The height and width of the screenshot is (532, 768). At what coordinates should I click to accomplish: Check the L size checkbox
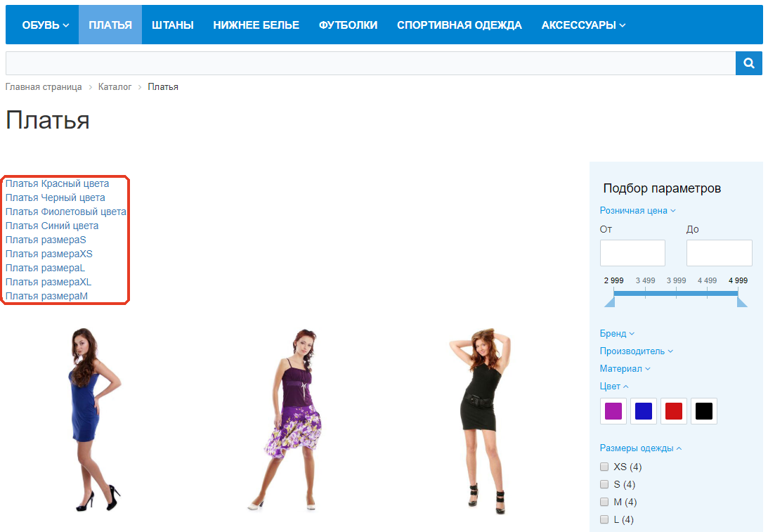[x=604, y=520]
